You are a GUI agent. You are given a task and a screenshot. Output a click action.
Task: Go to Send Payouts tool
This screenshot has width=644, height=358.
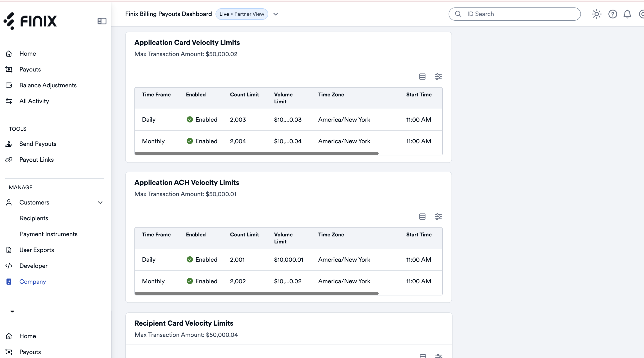click(38, 144)
